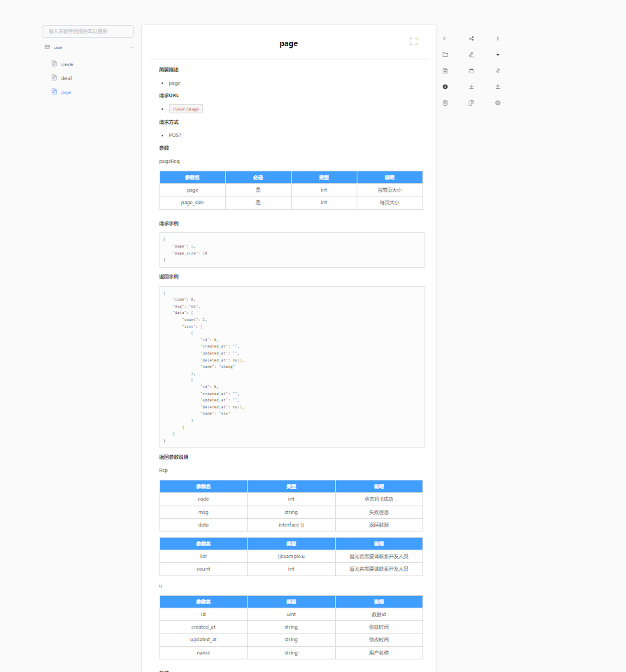The height and width of the screenshot is (672, 626).
Task: Click the plus icon to add page
Action: pyautogui.click(x=497, y=38)
